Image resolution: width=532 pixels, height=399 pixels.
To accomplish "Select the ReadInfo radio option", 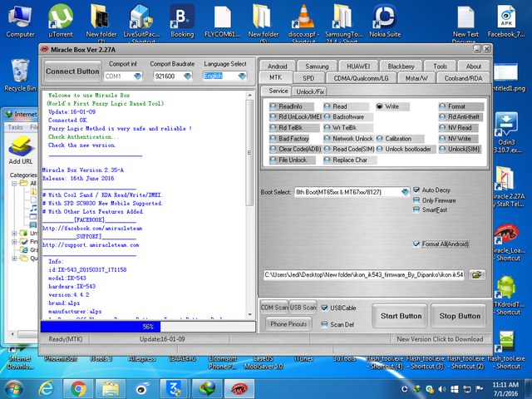I will (273, 106).
